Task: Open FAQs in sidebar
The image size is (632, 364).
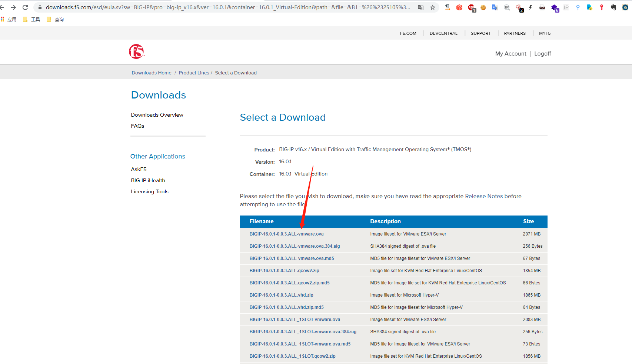Action: click(x=137, y=126)
